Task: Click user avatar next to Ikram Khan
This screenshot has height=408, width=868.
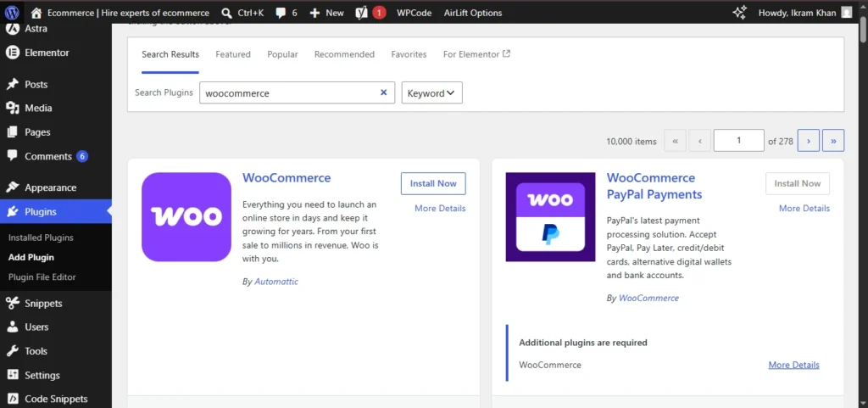Action: (847, 13)
